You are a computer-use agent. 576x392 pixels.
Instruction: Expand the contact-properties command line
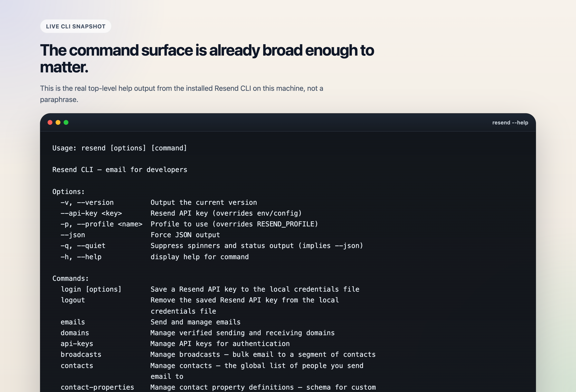[97, 387]
